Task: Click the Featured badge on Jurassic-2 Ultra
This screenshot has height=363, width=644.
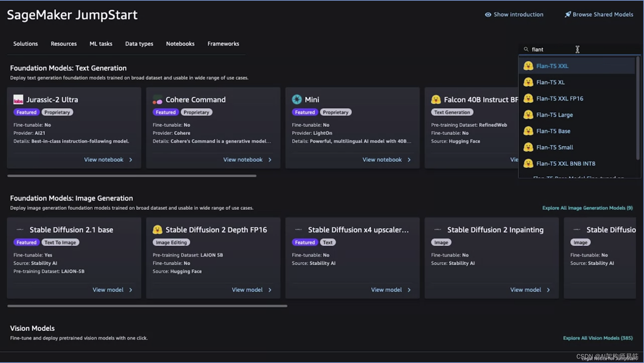Action: tap(26, 112)
